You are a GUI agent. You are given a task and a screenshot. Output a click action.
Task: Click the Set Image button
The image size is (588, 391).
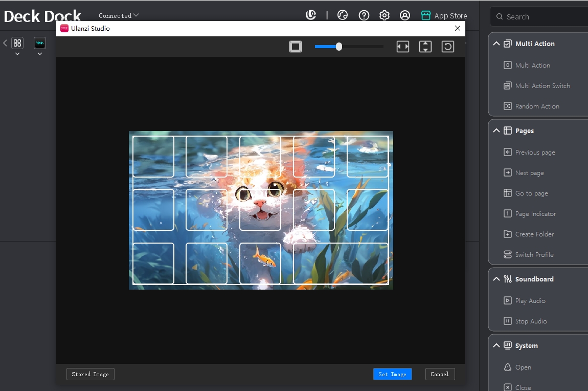click(392, 374)
